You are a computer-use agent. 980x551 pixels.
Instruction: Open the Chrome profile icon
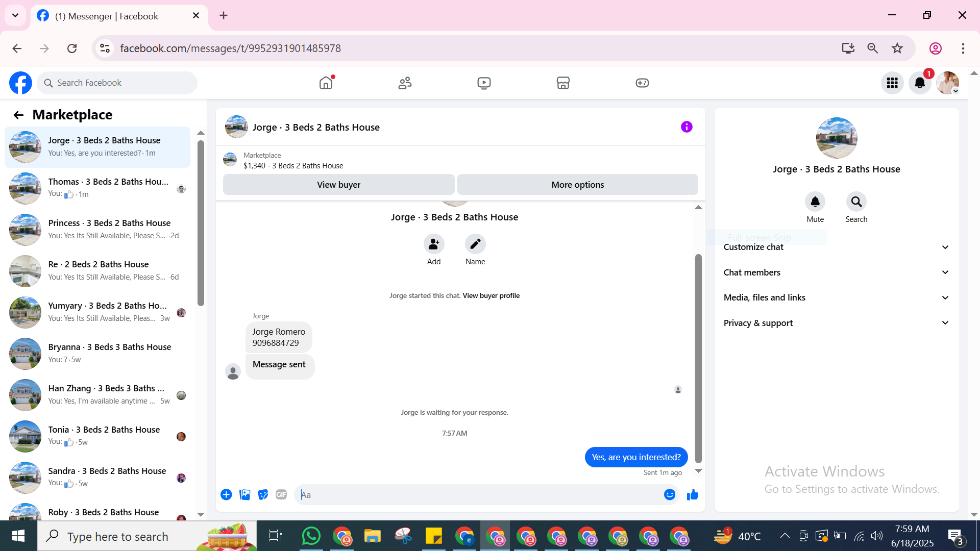(x=936, y=48)
